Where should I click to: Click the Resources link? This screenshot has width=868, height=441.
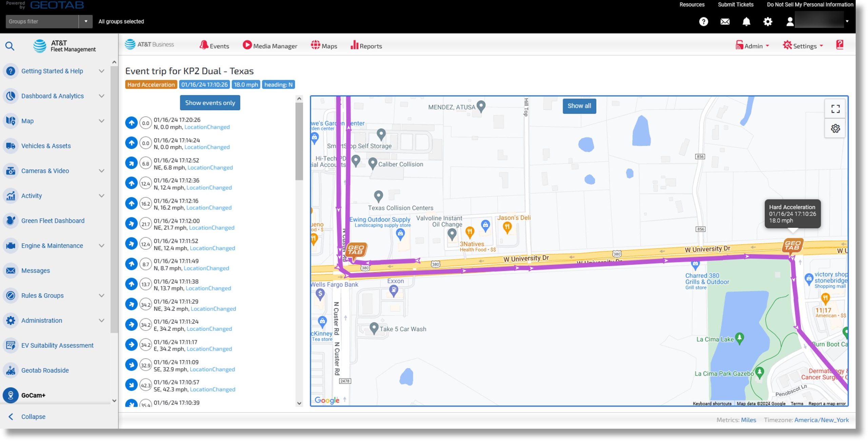pos(692,4)
